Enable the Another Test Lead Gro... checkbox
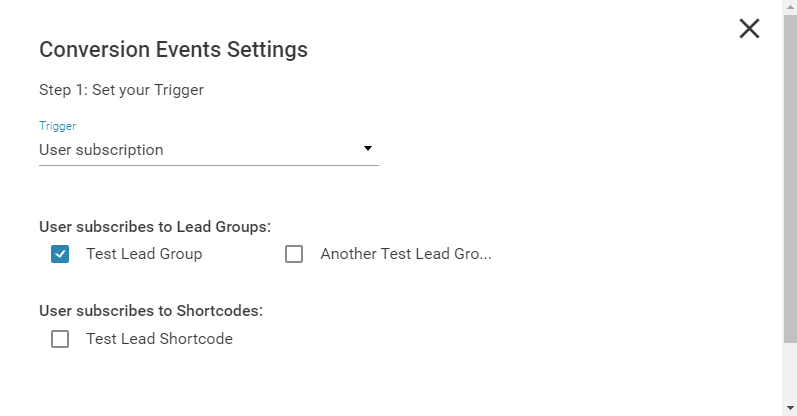 (294, 254)
